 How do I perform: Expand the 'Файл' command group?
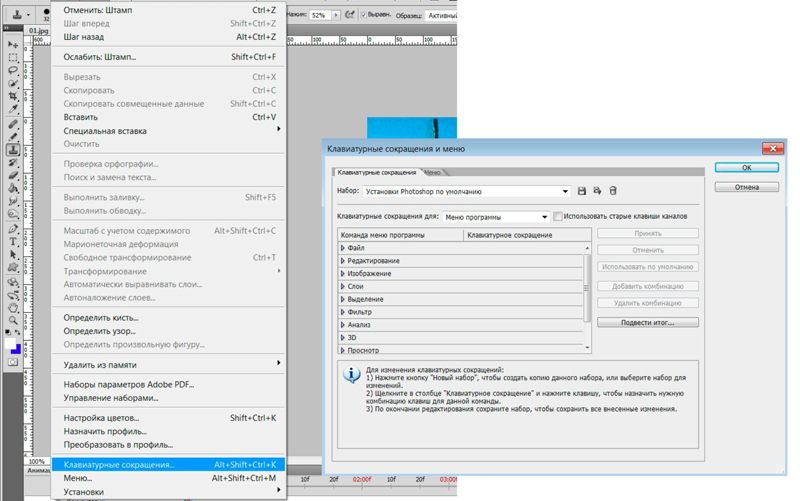click(x=343, y=247)
